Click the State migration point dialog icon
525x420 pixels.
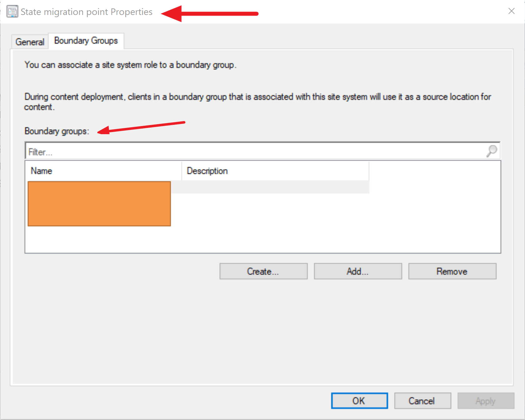pos(12,12)
